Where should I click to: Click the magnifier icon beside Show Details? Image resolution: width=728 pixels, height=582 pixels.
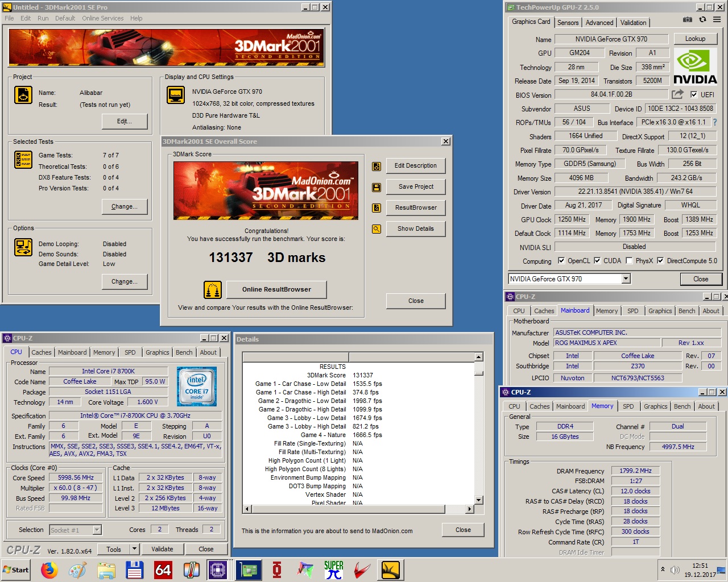[x=377, y=229]
